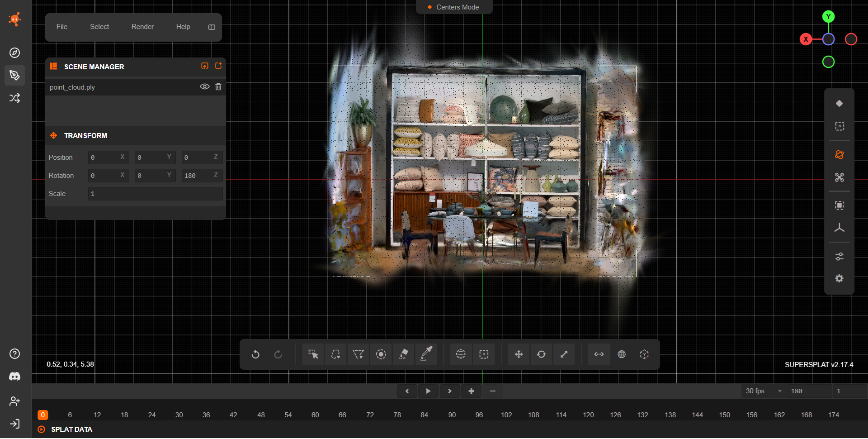The width and height of the screenshot is (868, 439).
Task: Select the Box selection tool
Action: (484, 354)
